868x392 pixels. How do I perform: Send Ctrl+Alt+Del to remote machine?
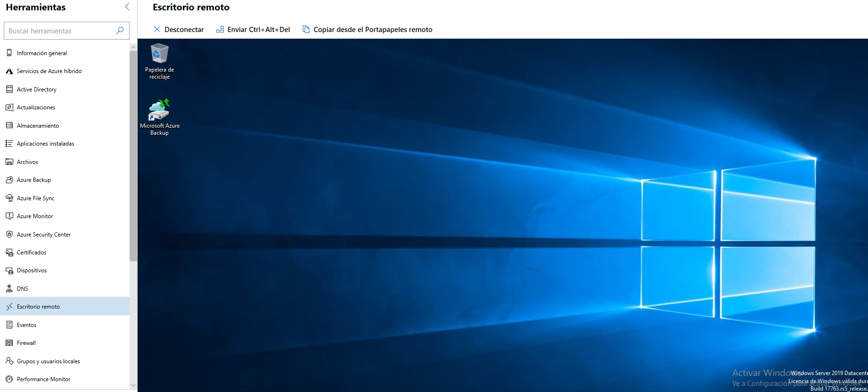(253, 29)
